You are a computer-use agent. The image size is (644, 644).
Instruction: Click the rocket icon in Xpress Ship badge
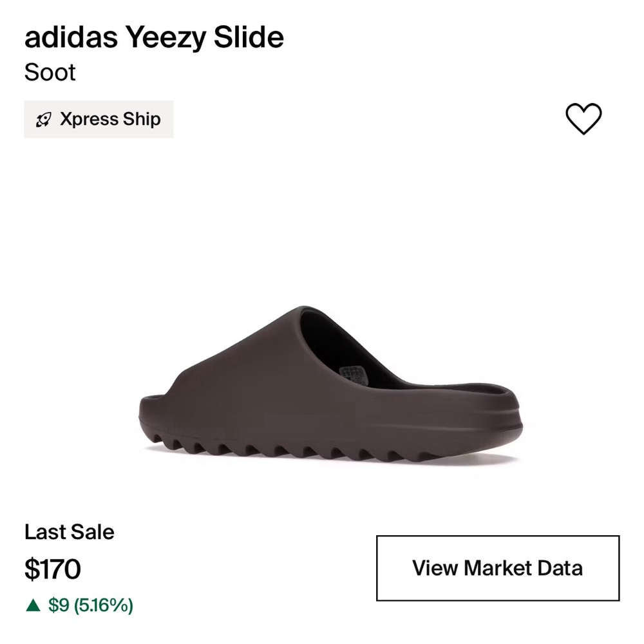click(43, 119)
